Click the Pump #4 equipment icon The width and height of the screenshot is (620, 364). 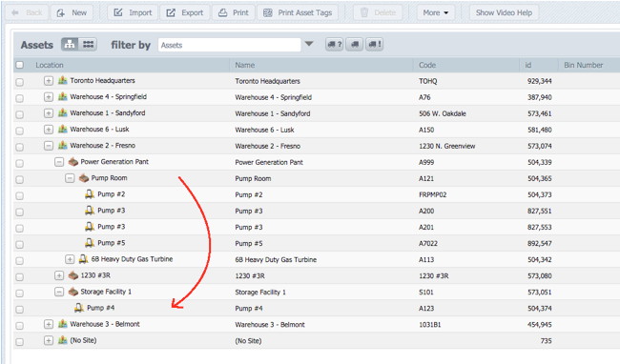[79, 308]
